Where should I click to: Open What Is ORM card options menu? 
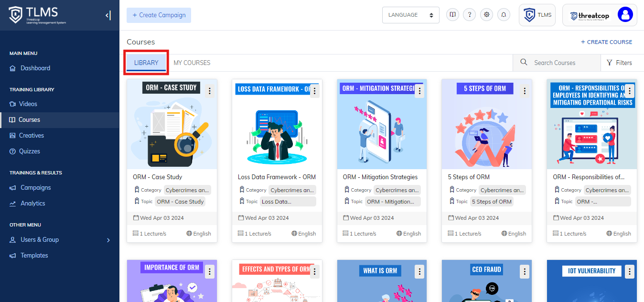419,272
